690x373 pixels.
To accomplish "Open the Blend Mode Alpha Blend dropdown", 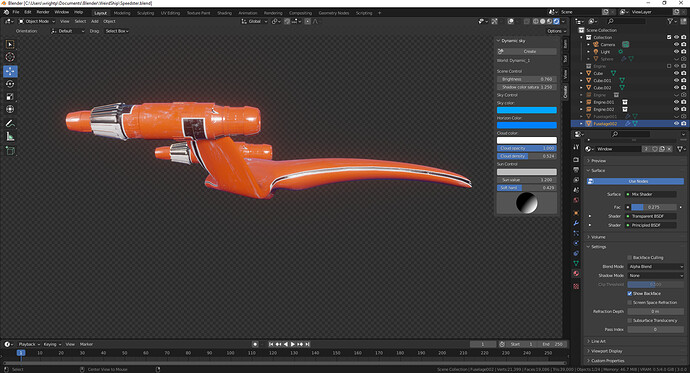I will tap(656, 267).
